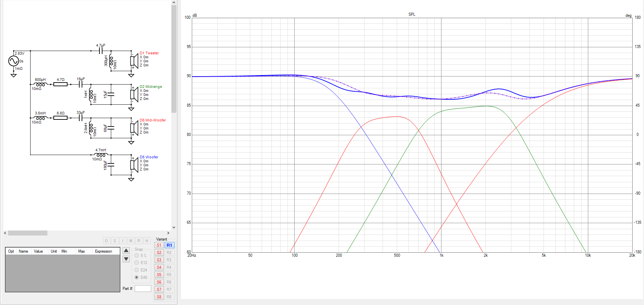644x305 pixels.
Task: Select the 4.7mH woofer series inductor
Action: tap(101, 155)
